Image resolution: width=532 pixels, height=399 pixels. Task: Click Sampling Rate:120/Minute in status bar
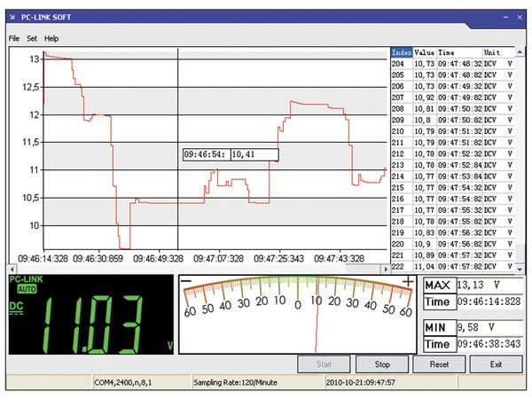235,382
